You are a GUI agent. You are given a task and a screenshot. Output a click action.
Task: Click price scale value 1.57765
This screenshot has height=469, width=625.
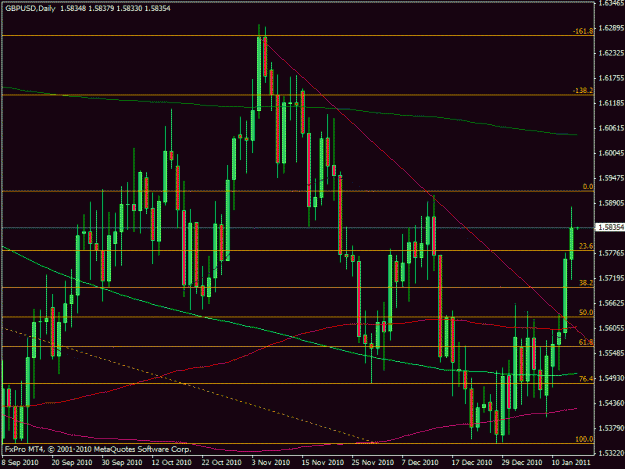tap(611, 253)
